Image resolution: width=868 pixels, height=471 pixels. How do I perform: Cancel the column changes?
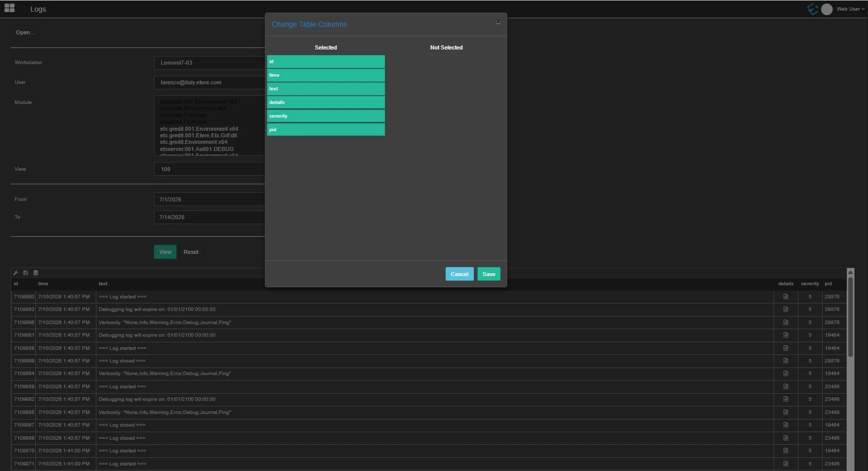(x=459, y=274)
